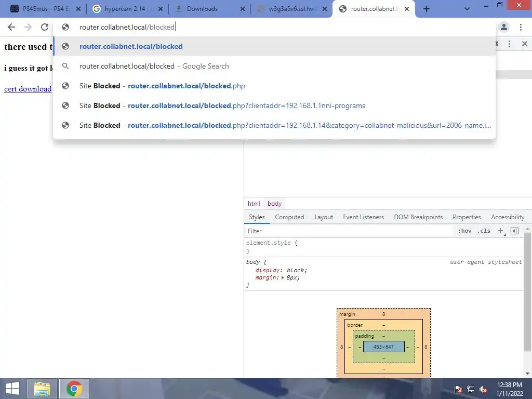
Task: Click the DevTools styles vertical scrollbar
Action: click(527, 292)
